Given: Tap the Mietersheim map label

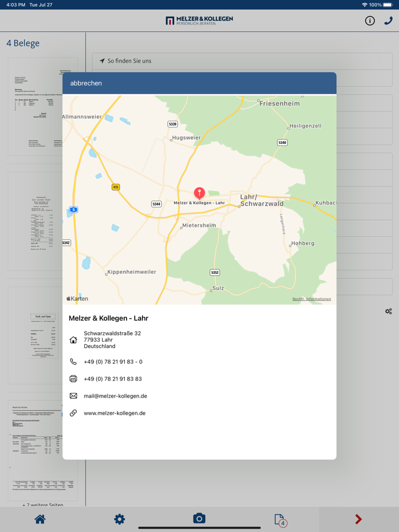Looking at the screenshot, I should tap(199, 226).
